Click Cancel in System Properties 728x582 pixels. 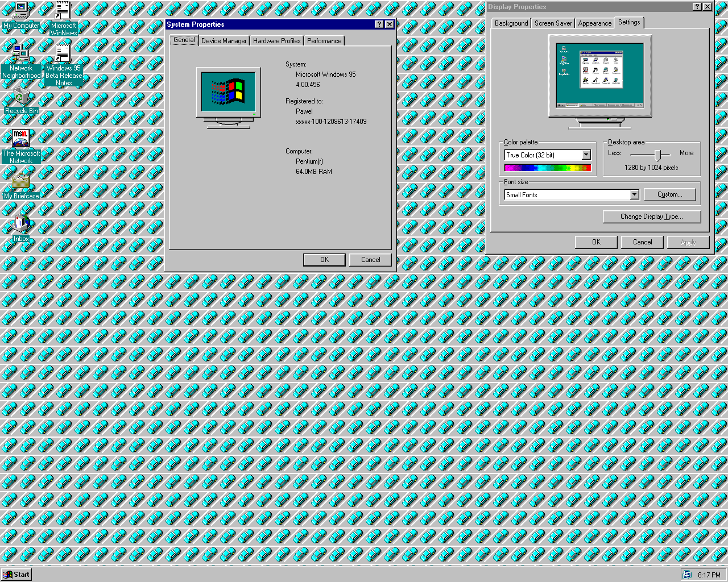pyautogui.click(x=371, y=260)
